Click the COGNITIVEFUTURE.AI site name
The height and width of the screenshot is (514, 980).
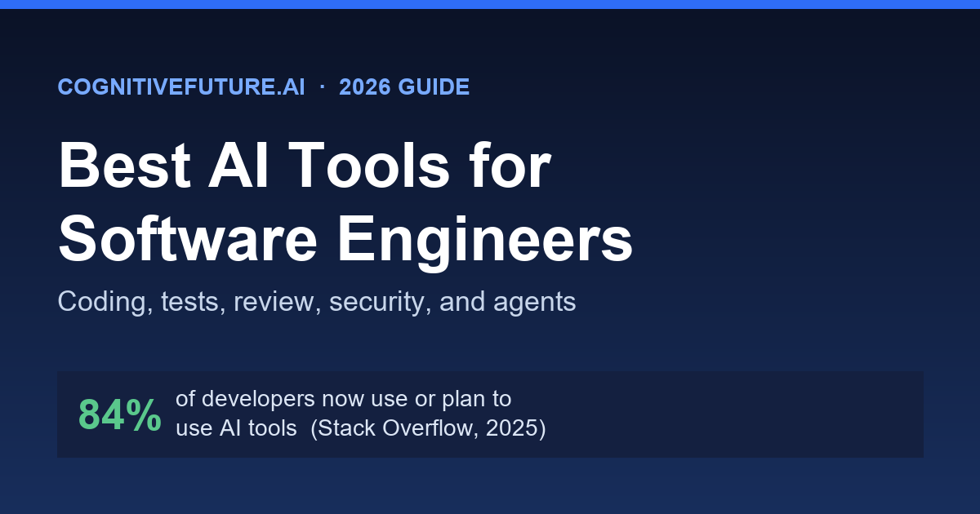point(181,87)
